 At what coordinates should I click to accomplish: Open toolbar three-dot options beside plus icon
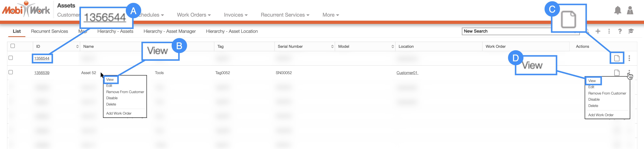(609, 31)
